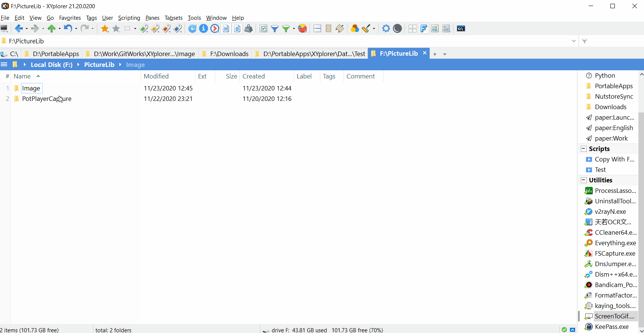Click the gray four-squares view icon
The height and width of the screenshot is (333, 644).
coord(412,28)
